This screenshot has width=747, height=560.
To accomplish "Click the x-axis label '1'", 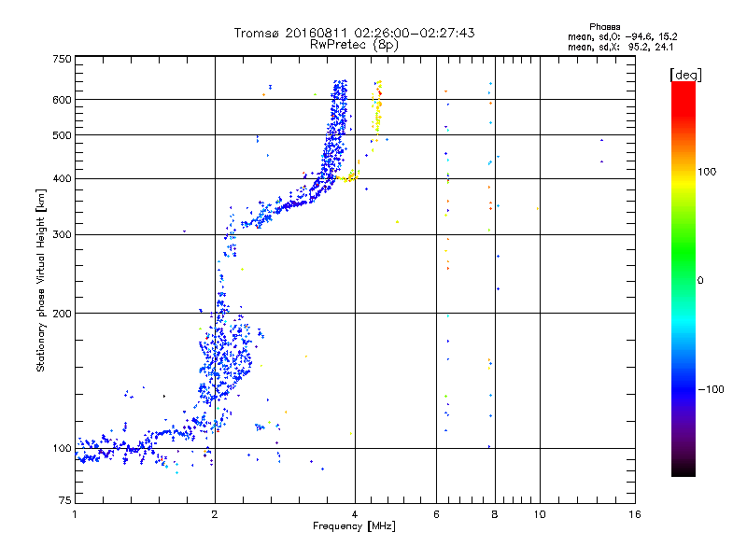I will pos(75,514).
